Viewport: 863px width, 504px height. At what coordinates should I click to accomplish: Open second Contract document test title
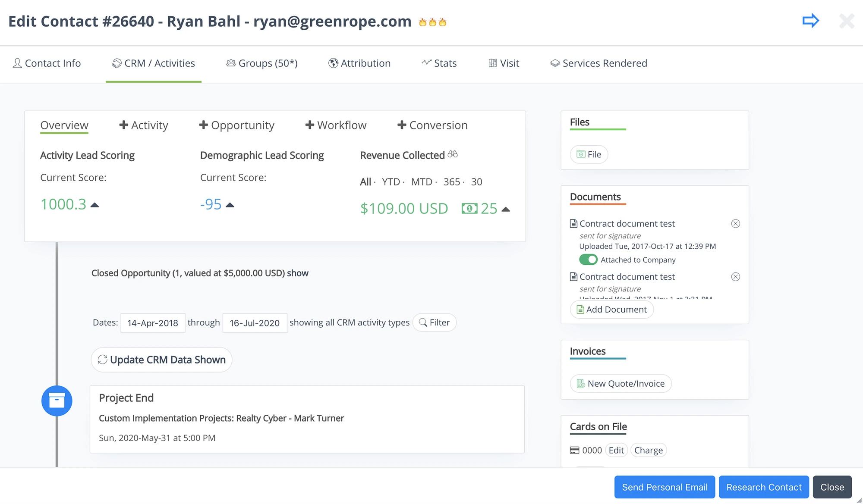click(627, 277)
